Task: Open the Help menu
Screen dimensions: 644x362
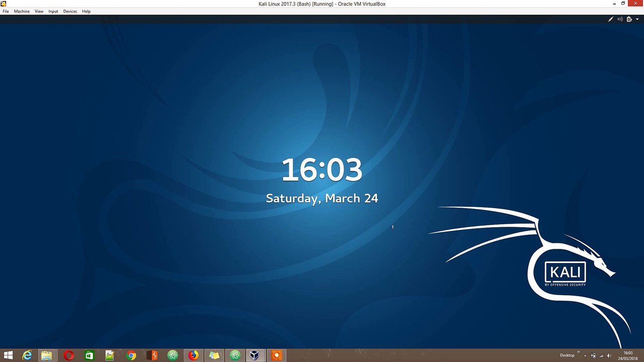Action: [x=86, y=11]
